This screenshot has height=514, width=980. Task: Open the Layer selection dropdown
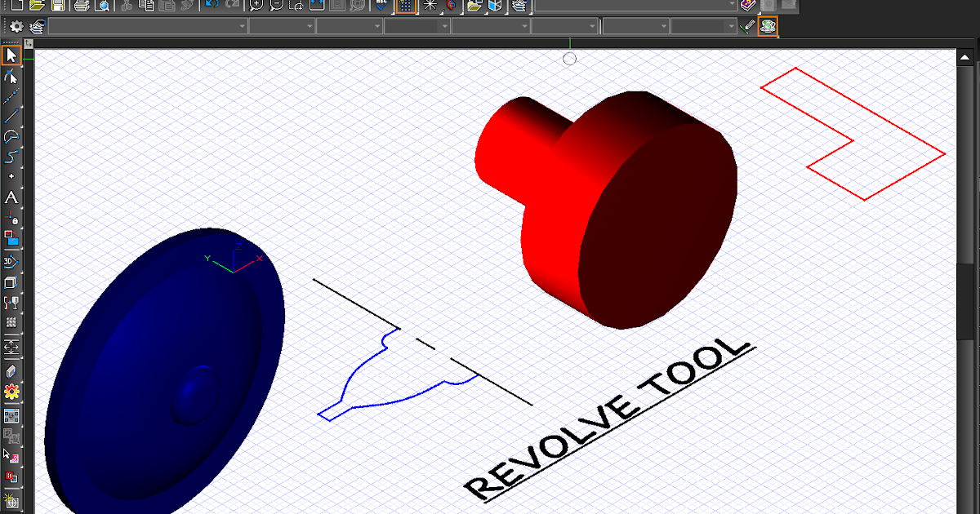coord(147,25)
